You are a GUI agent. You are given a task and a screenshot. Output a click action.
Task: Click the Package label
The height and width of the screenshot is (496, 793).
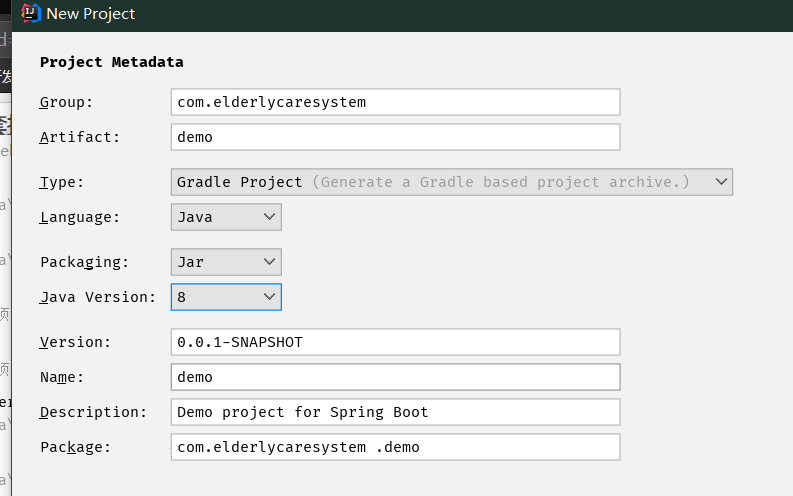point(75,447)
